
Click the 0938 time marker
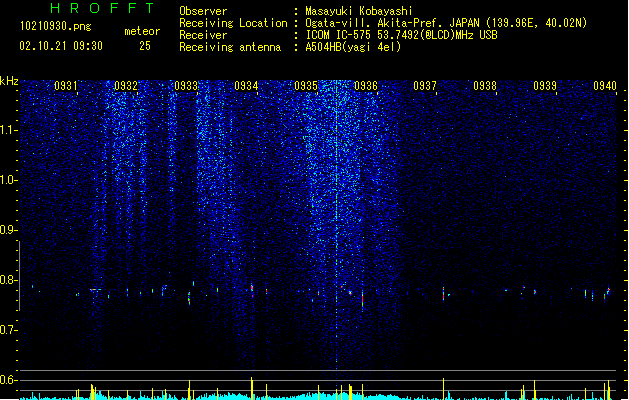tap(485, 86)
